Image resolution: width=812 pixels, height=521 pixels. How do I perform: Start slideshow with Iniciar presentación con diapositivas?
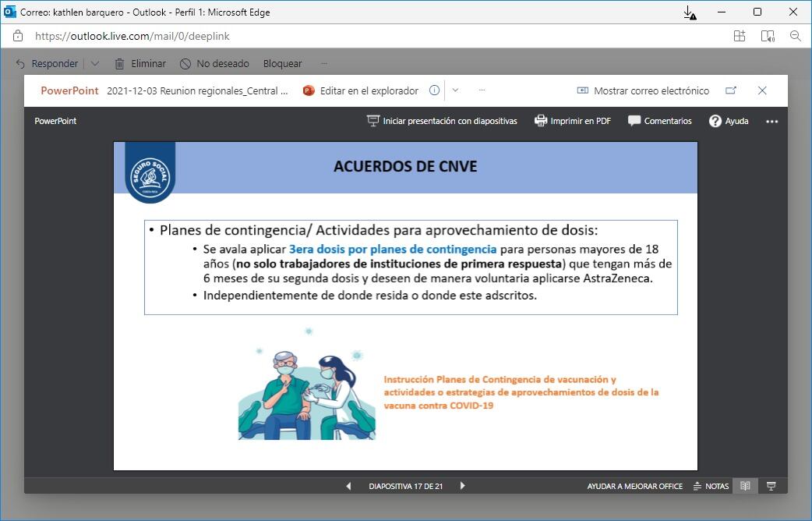442,121
